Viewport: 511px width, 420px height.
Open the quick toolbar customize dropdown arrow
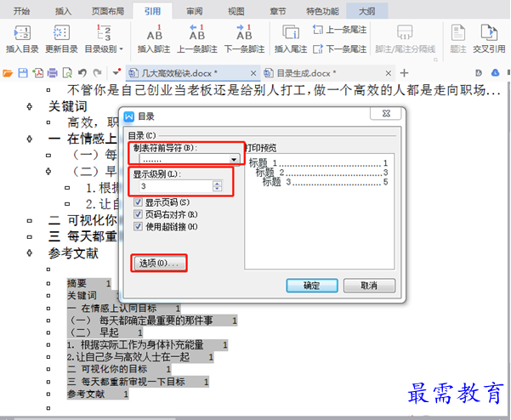(x=116, y=72)
